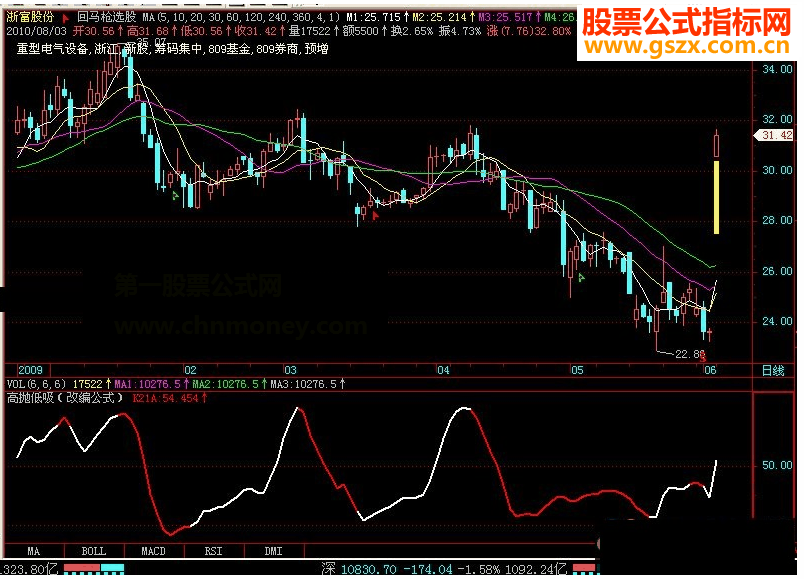Screen dimensions: 804x579
Task: Click the red-cyan ratio bar next to 323.80亿
Action: click(94, 569)
